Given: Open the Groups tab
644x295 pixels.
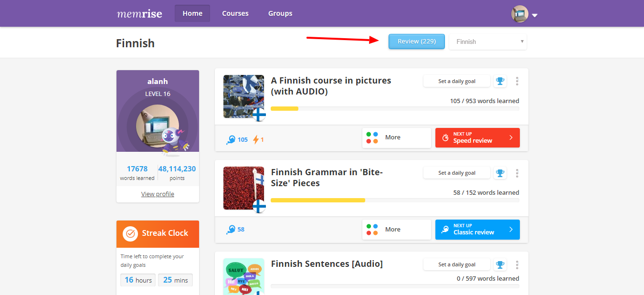Looking at the screenshot, I should pyautogui.click(x=280, y=13).
